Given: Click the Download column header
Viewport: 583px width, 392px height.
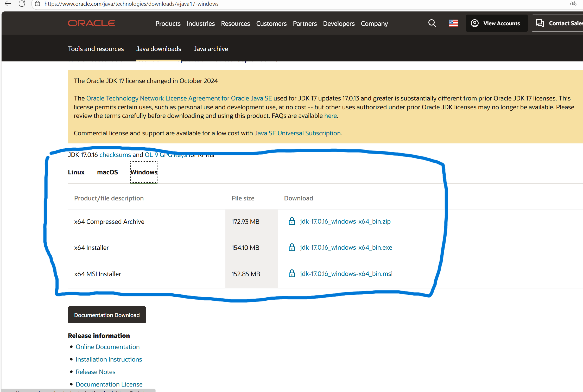Looking at the screenshot, I should (299, 198).
